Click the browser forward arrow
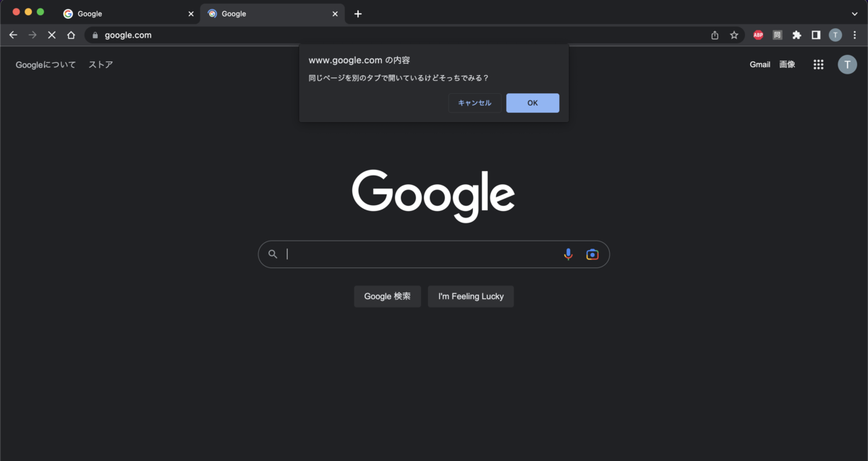The height and width of the screenshot is (461, 868). (33, 35)
